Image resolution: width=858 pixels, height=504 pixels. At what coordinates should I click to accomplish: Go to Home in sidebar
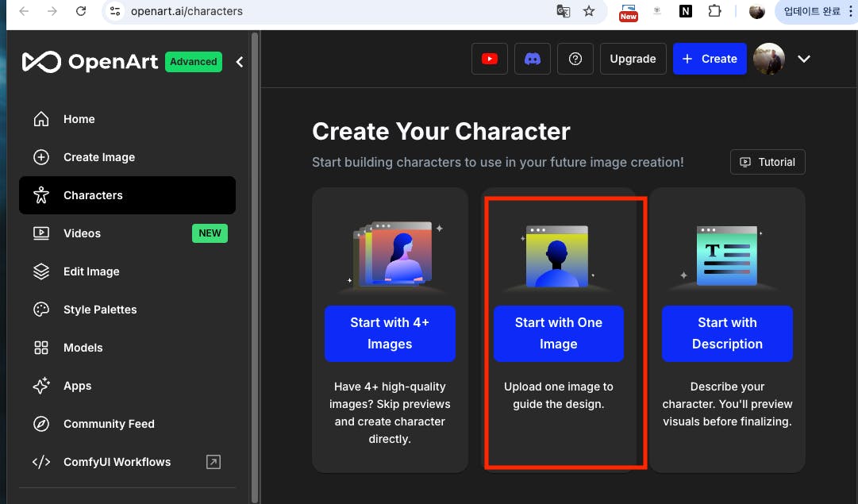pos(127,119)
